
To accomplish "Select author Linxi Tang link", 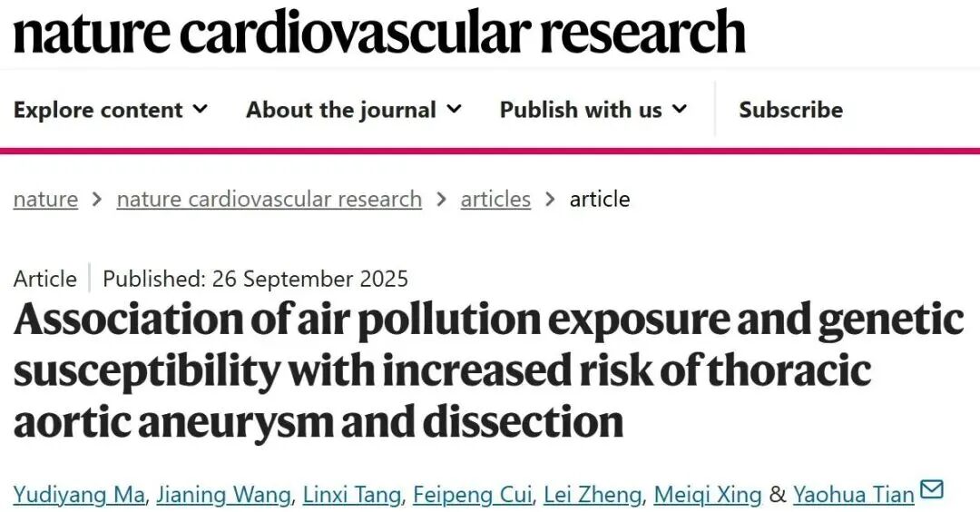I will [352, 495].
